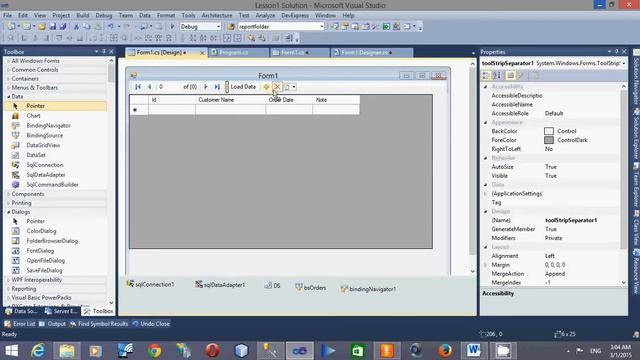640x360 pixels.
Task: Expand Common Controls toolbox group
Action: (x=9, y=69)
